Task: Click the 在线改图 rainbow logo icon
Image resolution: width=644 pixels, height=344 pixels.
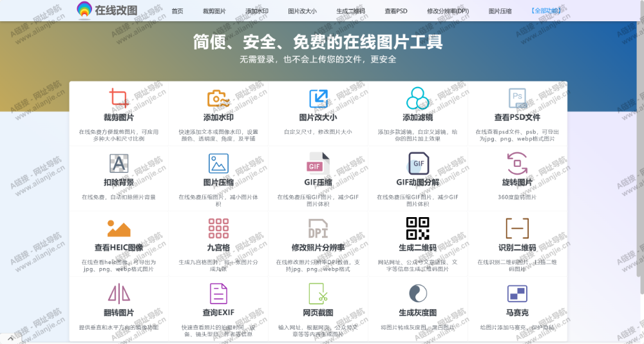Action: point(84,10)
